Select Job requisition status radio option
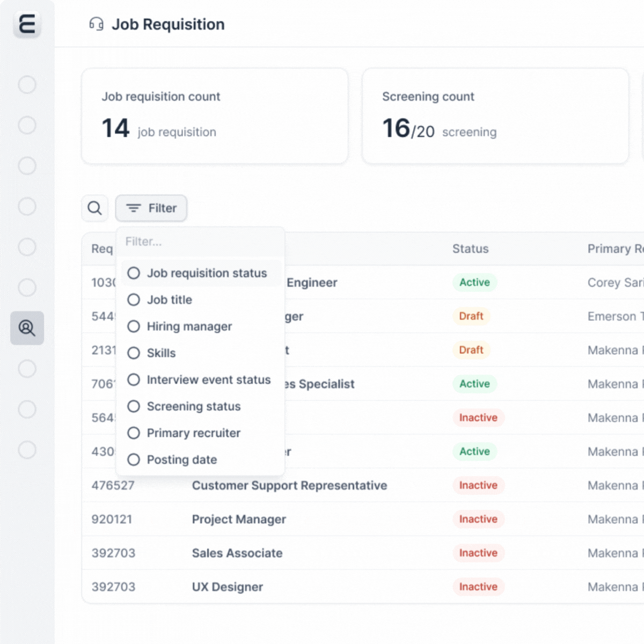This screenshot has height=644, width=644. tap(134, 273)
